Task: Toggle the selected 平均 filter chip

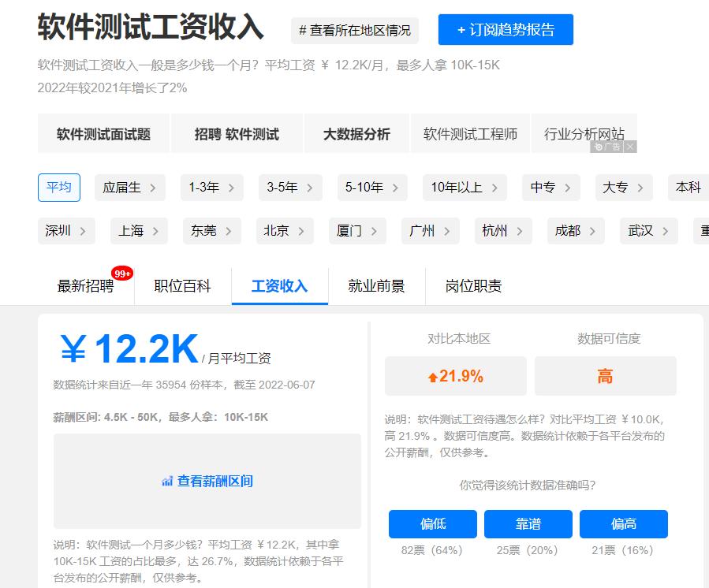Action: (x=59, y=188)
